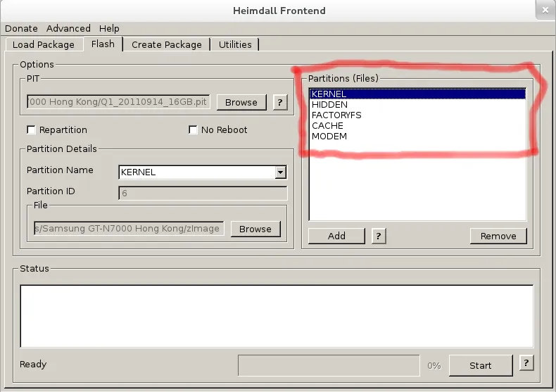Browse for a PIT file
Screen dimensions: 556x392
(241, 102)
